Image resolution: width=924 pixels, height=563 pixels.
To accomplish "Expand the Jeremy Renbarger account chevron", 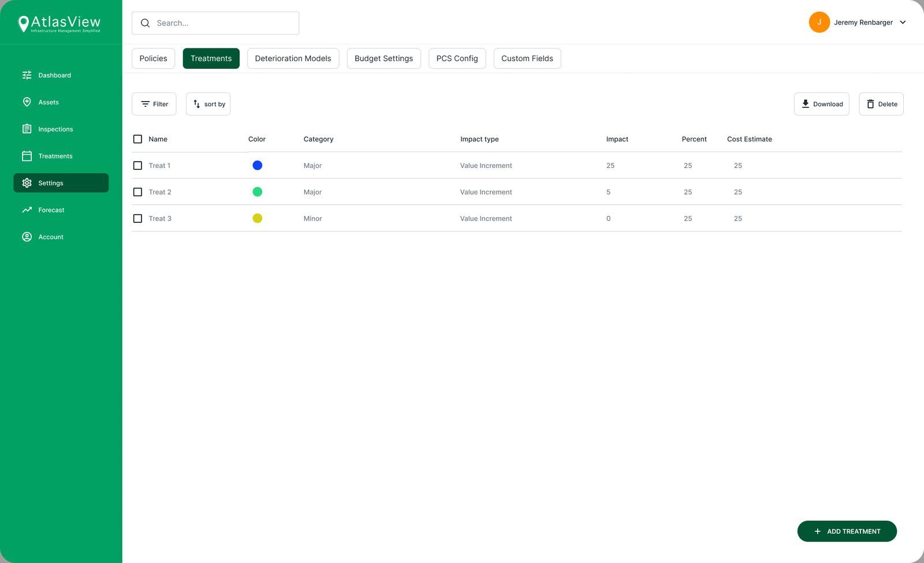I will click(x=903, y=23).
